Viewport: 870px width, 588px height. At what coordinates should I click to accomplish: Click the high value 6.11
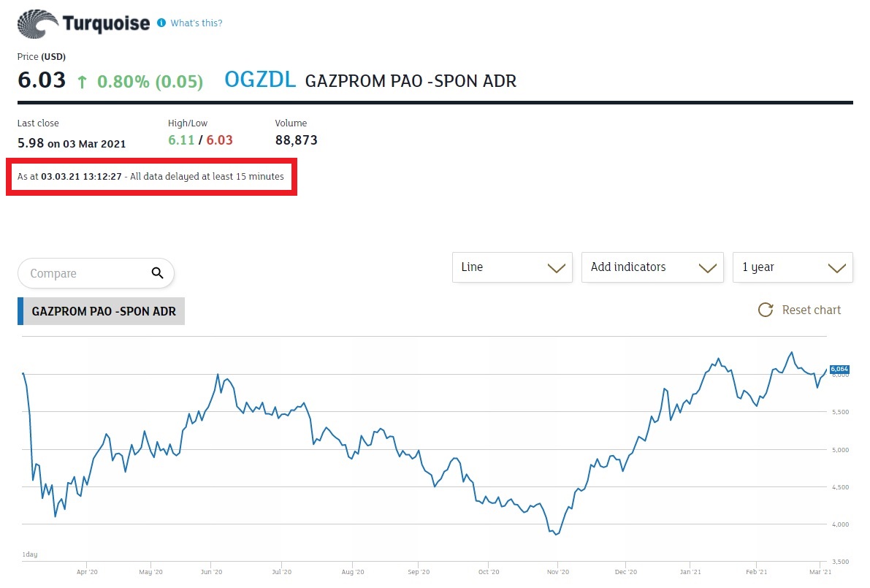181,140
